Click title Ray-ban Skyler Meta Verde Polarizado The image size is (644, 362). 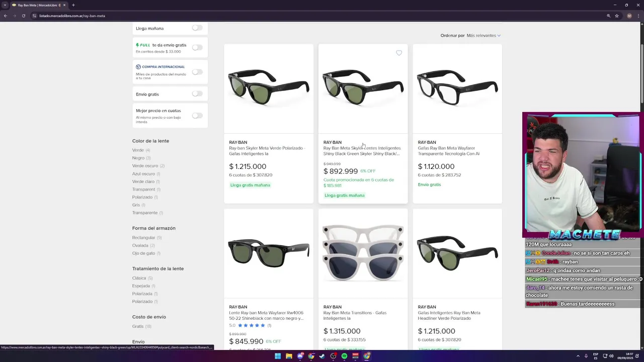tap(267, 151)
